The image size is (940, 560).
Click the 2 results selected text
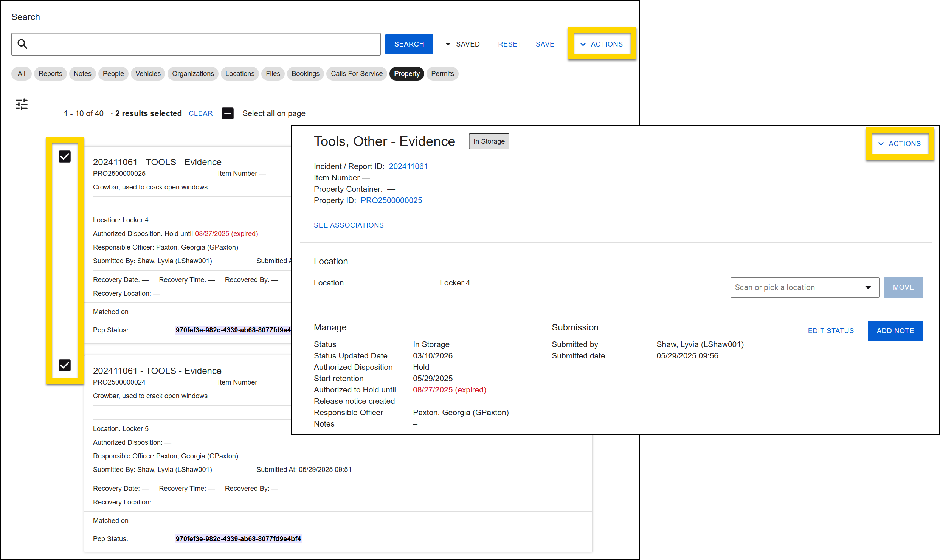(149, 113)
